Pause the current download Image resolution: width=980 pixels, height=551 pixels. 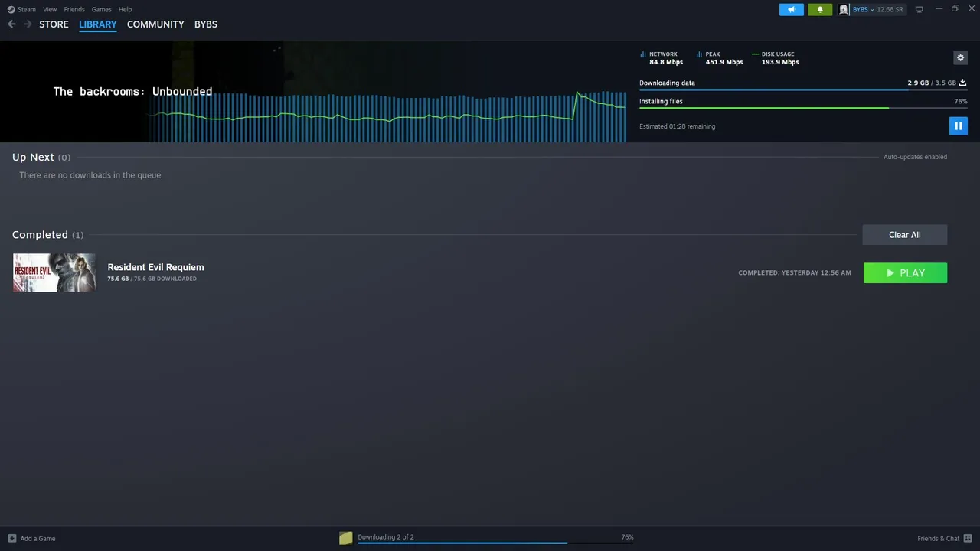coord(959,126)
